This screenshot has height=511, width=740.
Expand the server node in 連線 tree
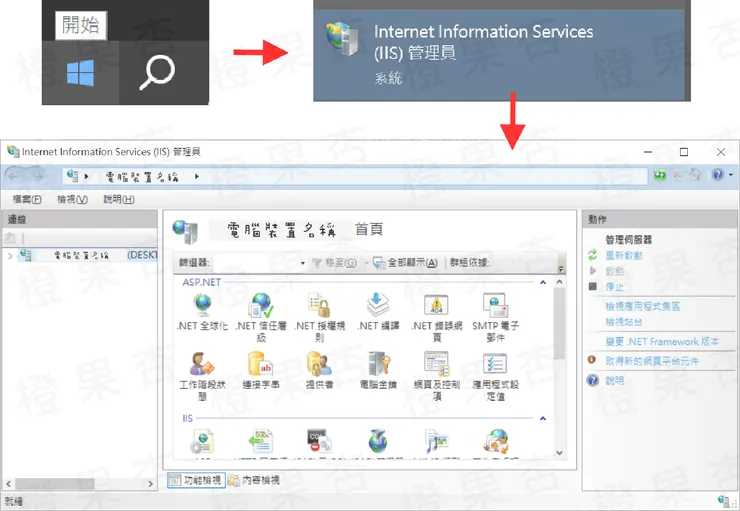[10, 256]
